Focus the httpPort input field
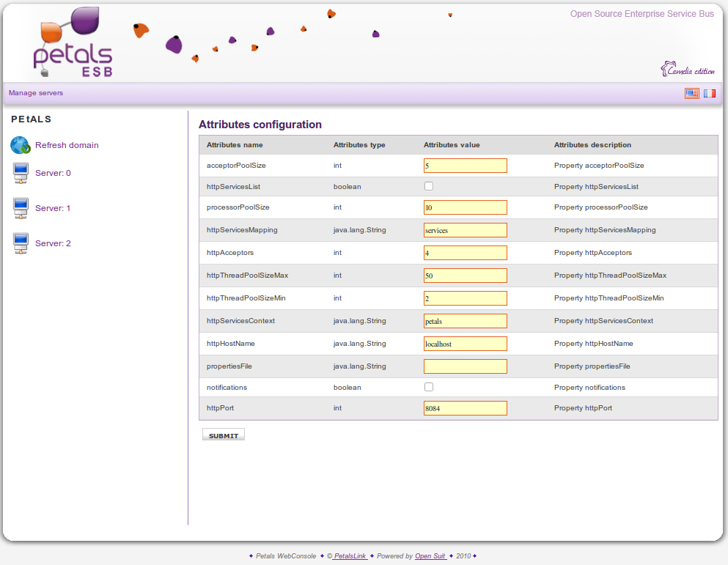This screenshot has height=565, width=728. click(465, 408)
